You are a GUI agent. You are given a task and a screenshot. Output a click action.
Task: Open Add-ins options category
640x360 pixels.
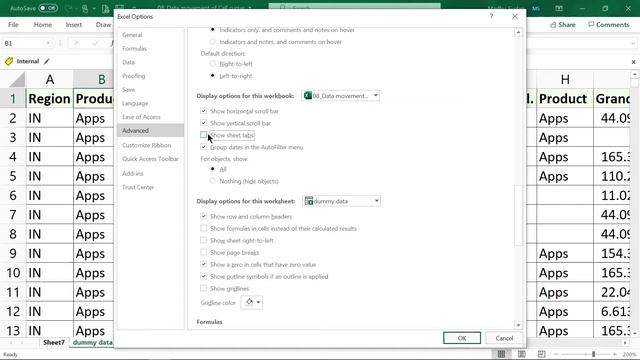click(133, 173)
